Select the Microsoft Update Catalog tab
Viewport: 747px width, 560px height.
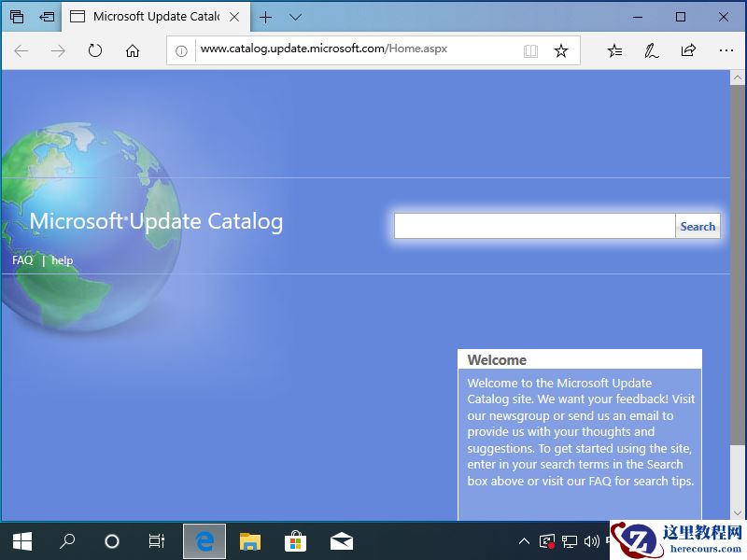149,17
